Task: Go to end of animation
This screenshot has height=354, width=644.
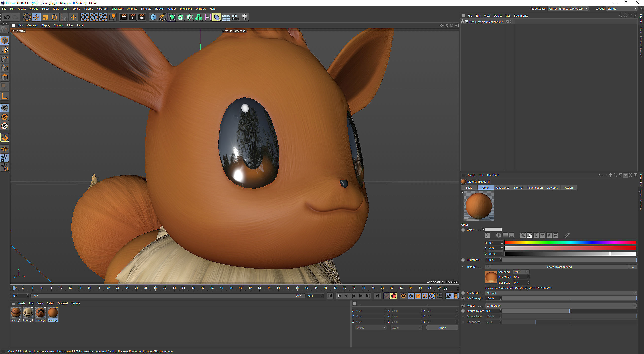Action: [x=377, y=296]
